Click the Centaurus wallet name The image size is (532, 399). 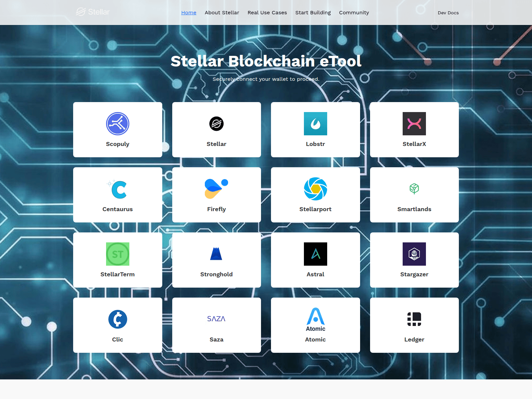[118, 209]
